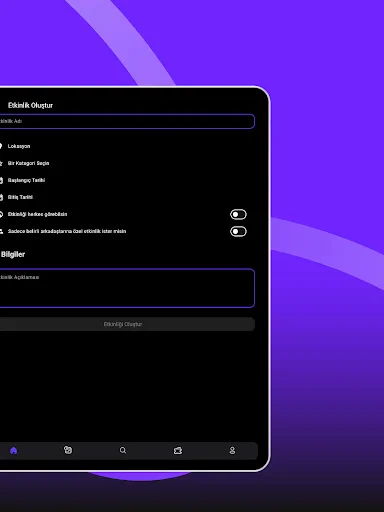The height and width of the screenshot is (512, 384).
Task: Open the chat bubbles tab in bottom navigation
Action: click(x=68, y=450)
